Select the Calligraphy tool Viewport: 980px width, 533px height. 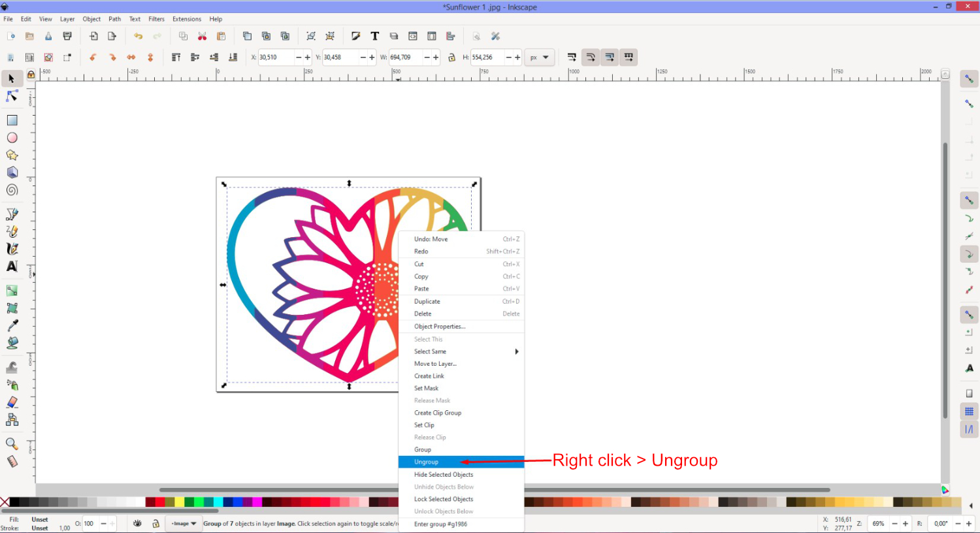coord(12,248)
